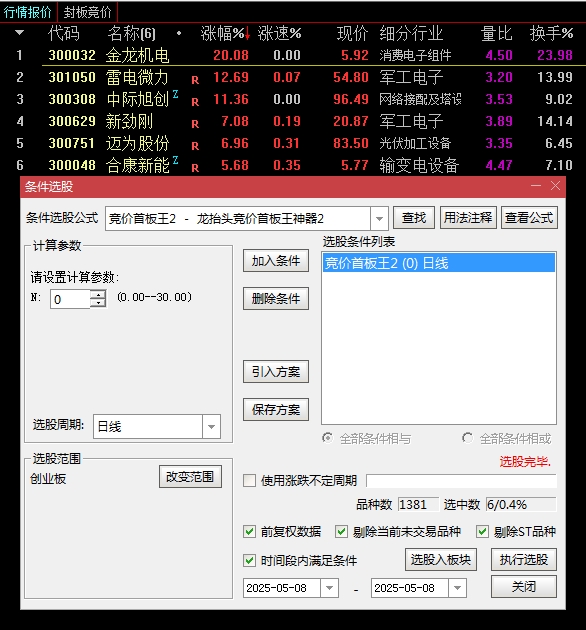Click the Z marker beside 中际旭创
The image size is (586, 630).
click(x=175, y=94)
